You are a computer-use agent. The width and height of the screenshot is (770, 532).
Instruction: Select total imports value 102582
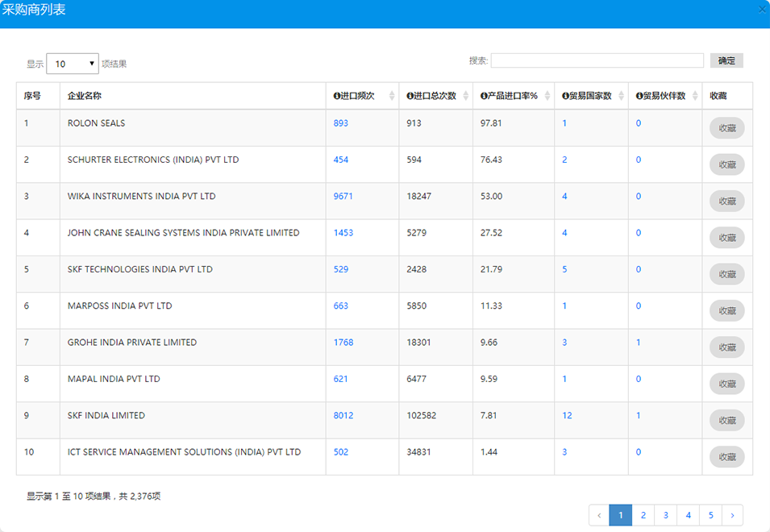tap(422, 416)
